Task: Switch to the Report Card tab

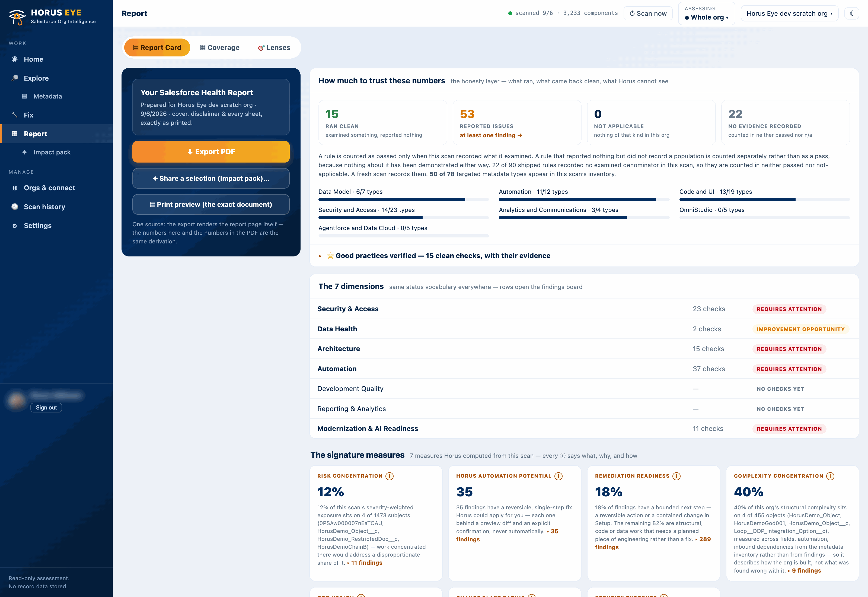Action: point(157,47)
